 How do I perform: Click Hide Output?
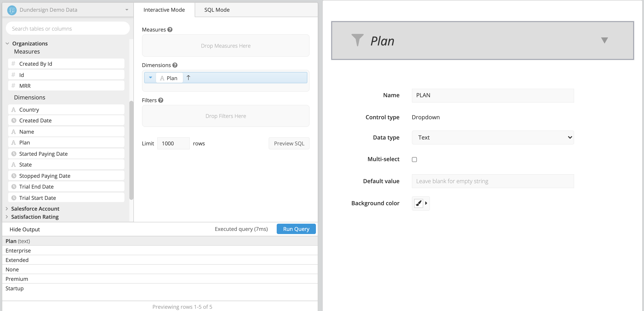click(x=25, y=229)
